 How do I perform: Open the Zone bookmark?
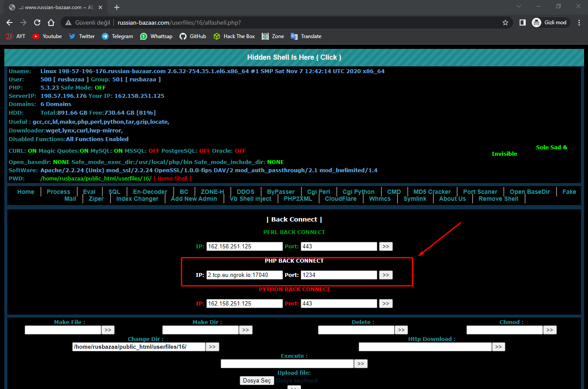(273, 36)
